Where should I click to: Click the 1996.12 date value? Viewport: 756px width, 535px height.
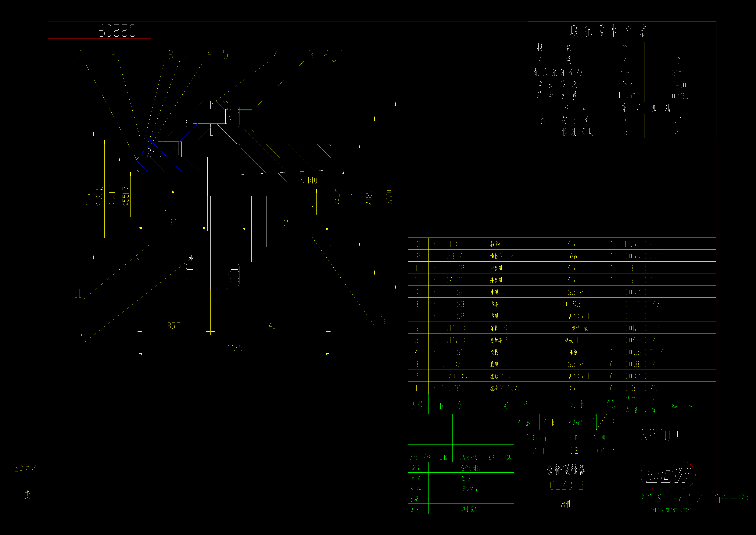603,451
